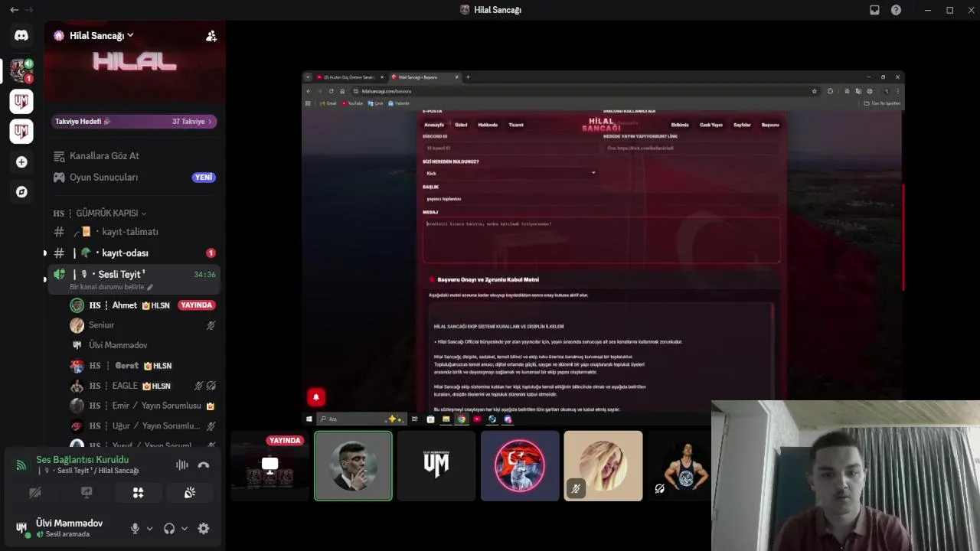Click Başvuru in the streamed site navigation
Viewport: 980px width, 551px height.
[x=770, y=125]
